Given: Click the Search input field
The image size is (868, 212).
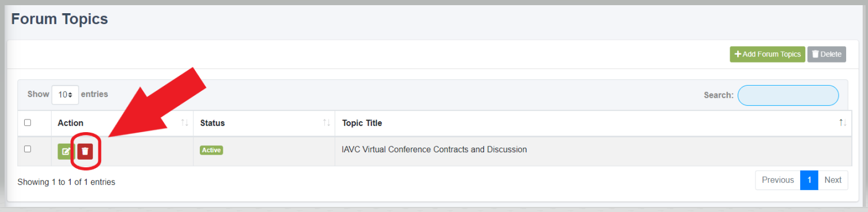Looking at the screenshot, I should pyautogui.click(x=788, y=95).
